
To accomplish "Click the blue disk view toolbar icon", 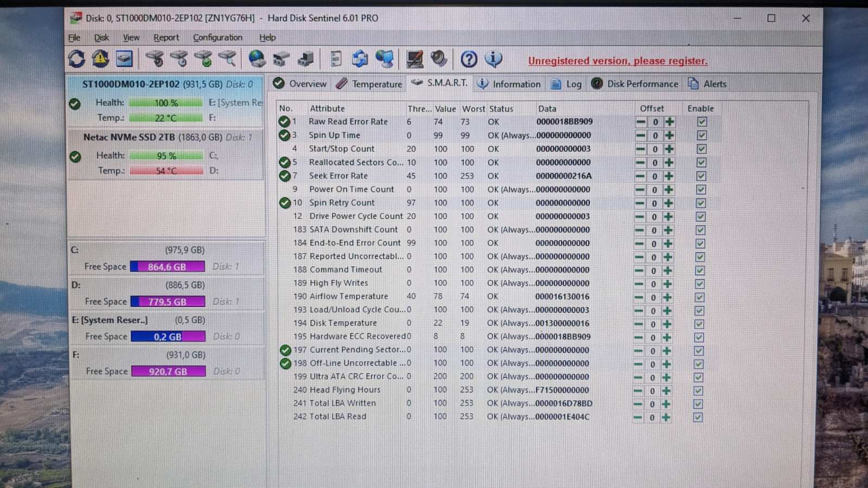I will [x=124, y=59].
